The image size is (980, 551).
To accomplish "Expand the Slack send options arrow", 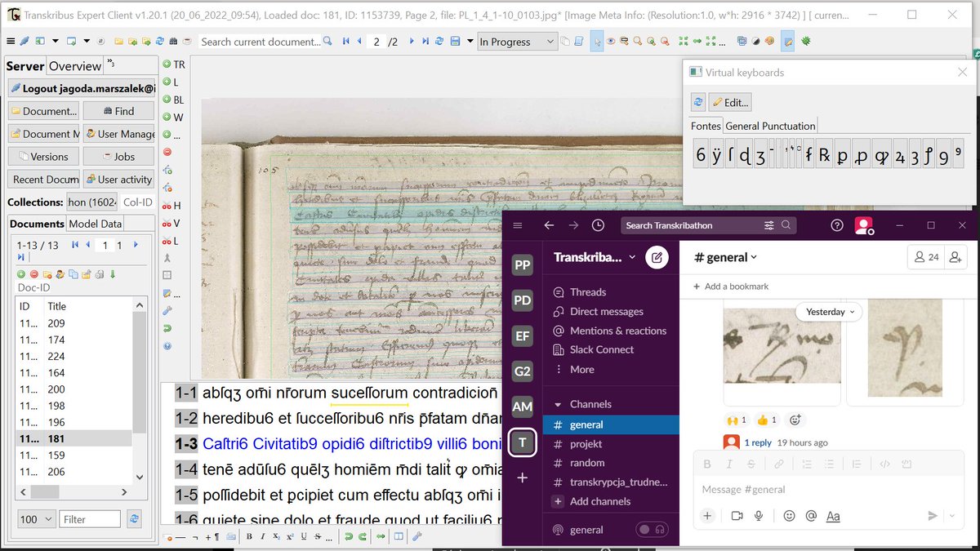I will point(952,516).
